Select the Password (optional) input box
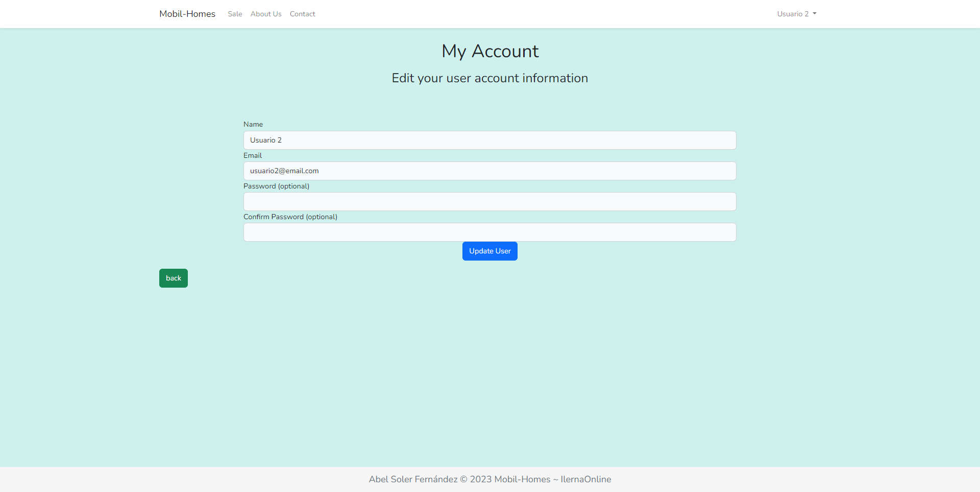Image resolution: width=980 pixels, height=492 pixels. [x=489, y=201]
